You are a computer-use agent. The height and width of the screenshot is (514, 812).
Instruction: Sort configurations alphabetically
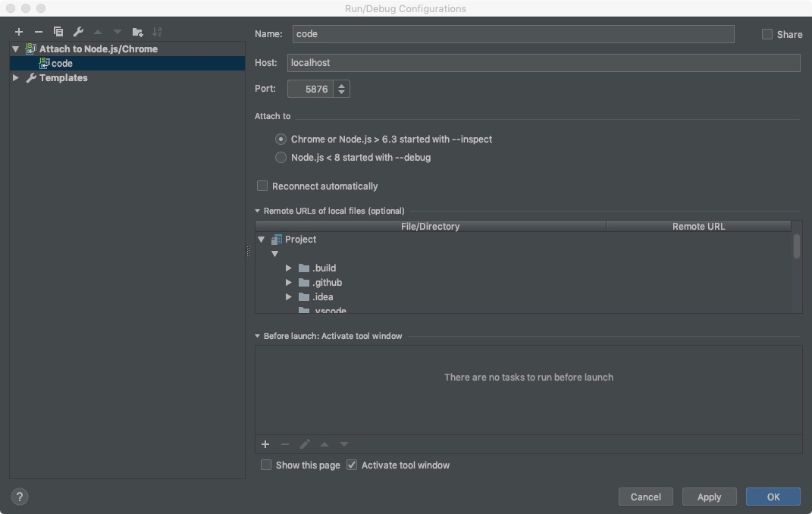[157, 32]
